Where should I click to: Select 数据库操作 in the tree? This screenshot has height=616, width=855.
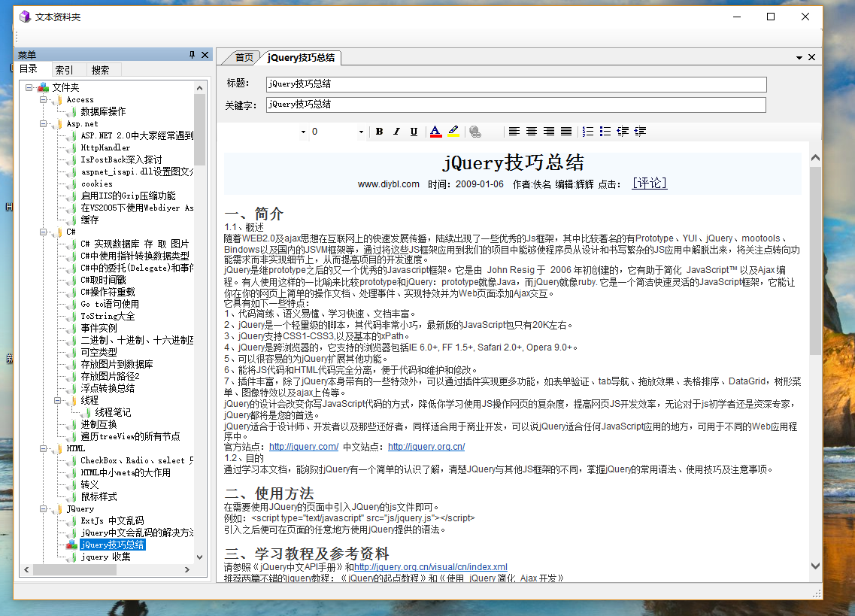[103, 112]
